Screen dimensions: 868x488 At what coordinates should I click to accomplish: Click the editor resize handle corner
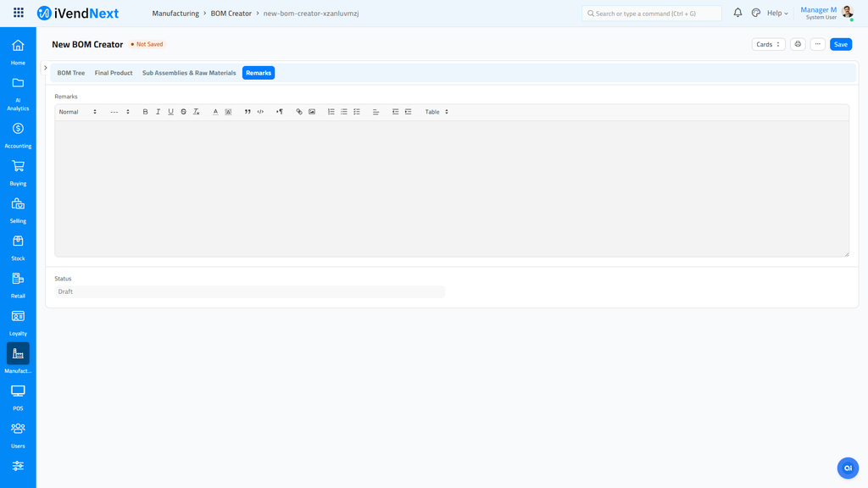847,254
